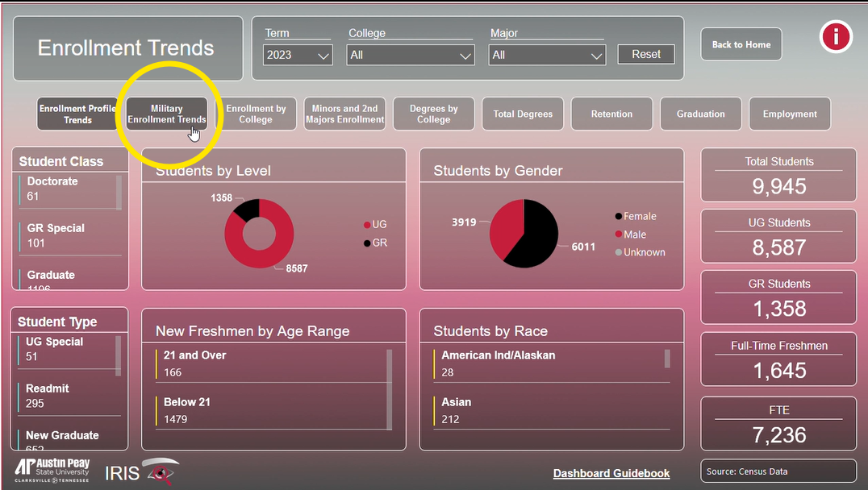Toggle the GR legend marker

[x=367, y=243]
